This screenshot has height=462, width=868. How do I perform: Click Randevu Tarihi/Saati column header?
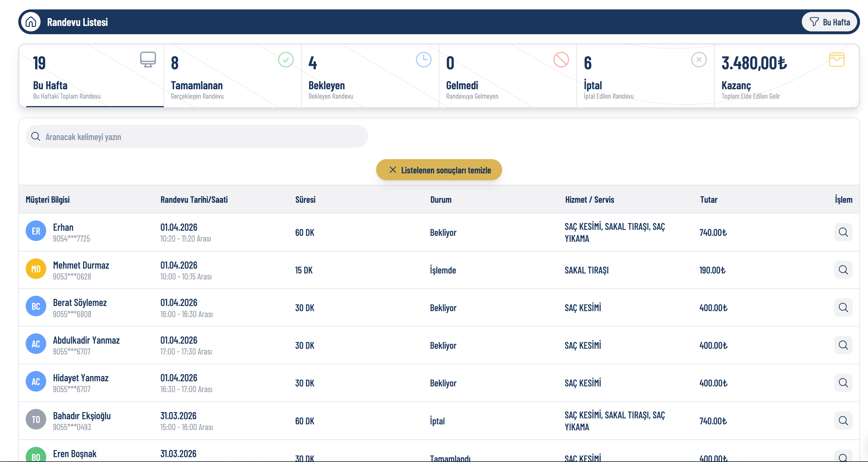[x=194, y=200]
